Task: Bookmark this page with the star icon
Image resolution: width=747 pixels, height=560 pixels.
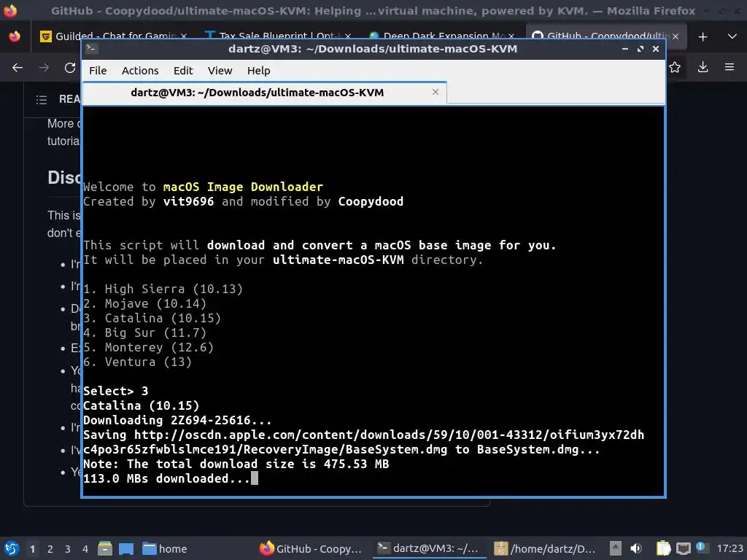Action: 675,68
